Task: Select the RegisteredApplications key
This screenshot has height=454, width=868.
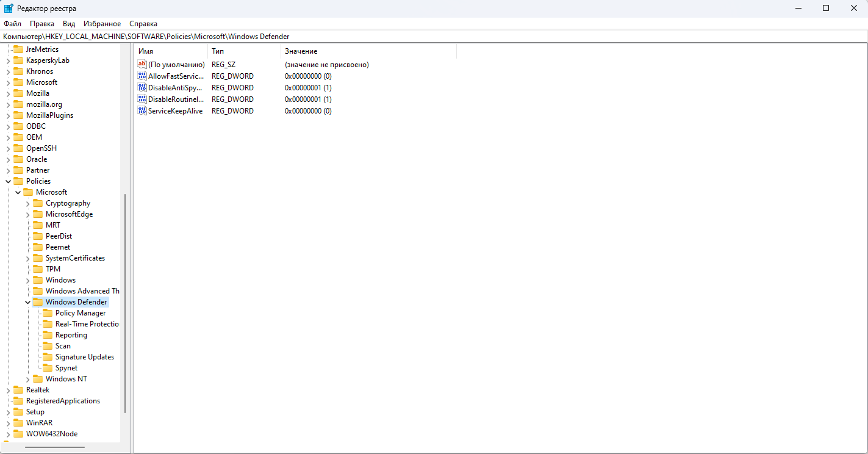Action: pos(63,400)
